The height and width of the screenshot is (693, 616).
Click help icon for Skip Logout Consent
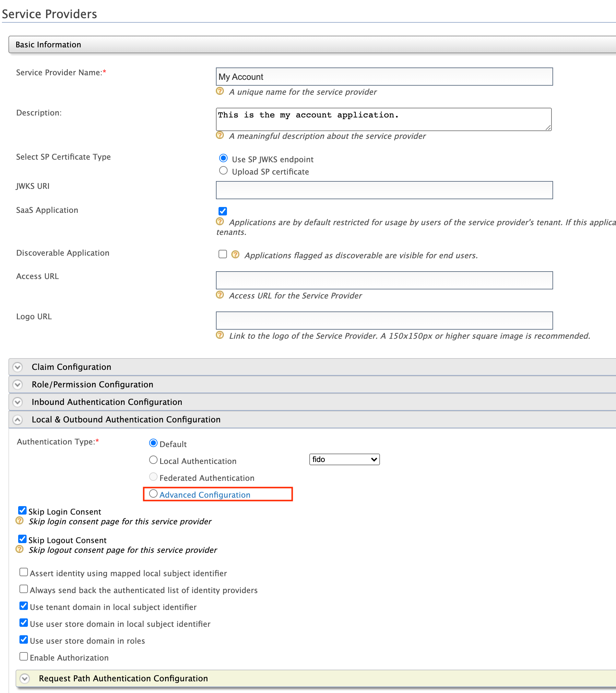point(20,549)
